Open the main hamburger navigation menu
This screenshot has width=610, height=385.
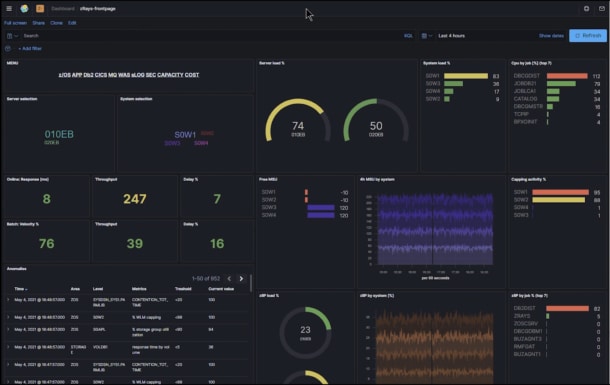[9, 9]
